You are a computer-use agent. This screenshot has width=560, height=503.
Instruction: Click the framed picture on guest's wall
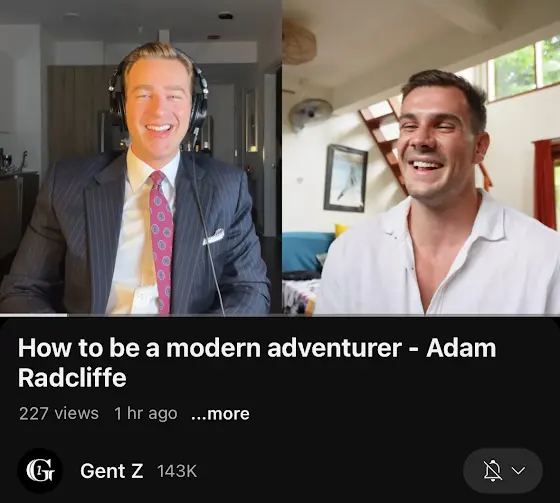click(345, 178)
